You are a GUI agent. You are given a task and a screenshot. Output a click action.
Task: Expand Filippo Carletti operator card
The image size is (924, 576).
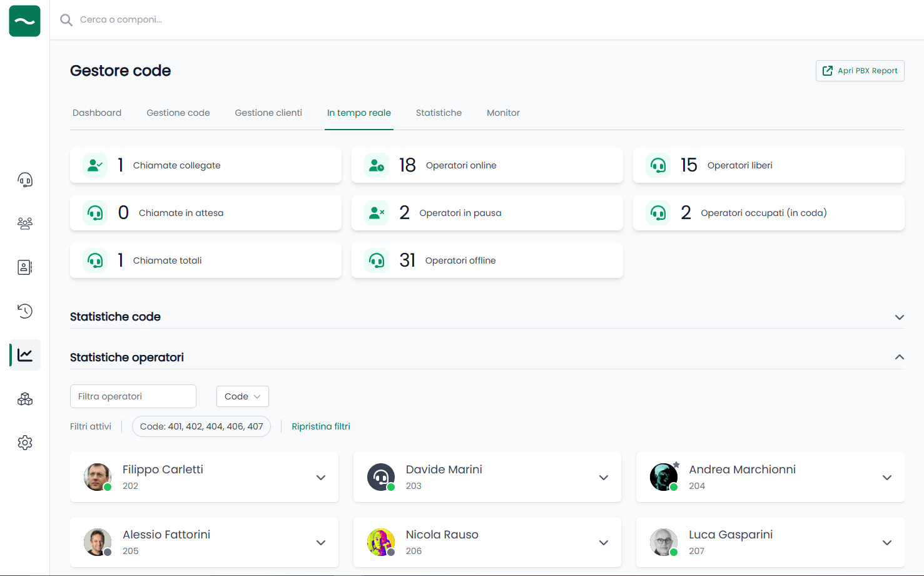pyautogui.click(x=321, y=478)
